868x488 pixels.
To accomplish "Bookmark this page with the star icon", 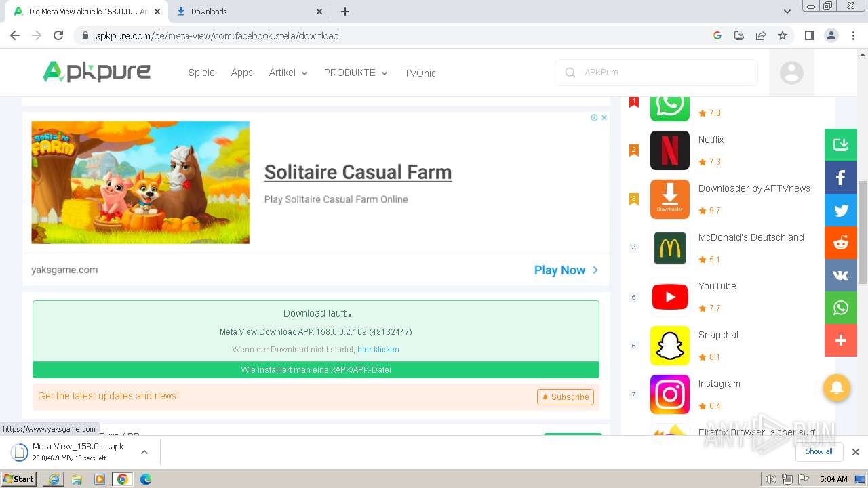I will click(783, 35).
